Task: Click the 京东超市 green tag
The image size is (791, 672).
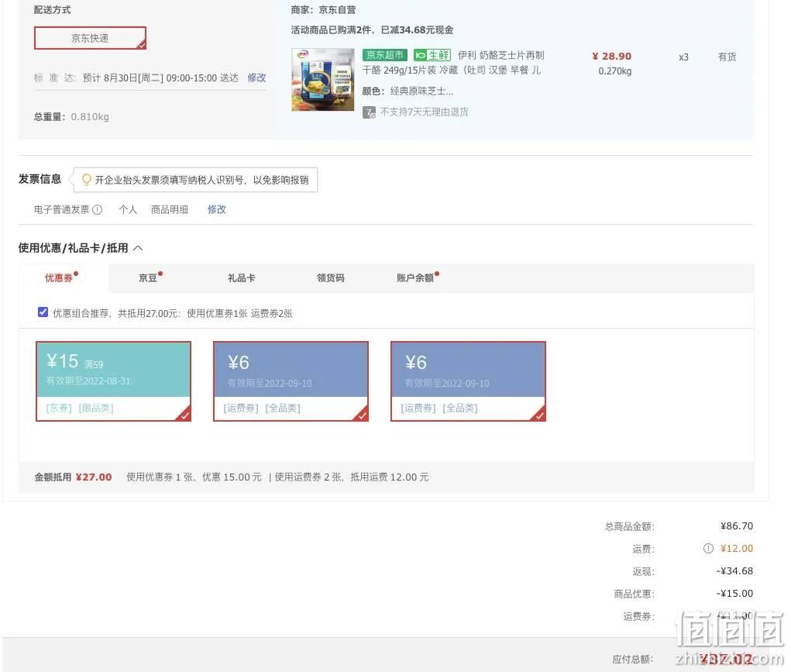Action: coord(384,55)
